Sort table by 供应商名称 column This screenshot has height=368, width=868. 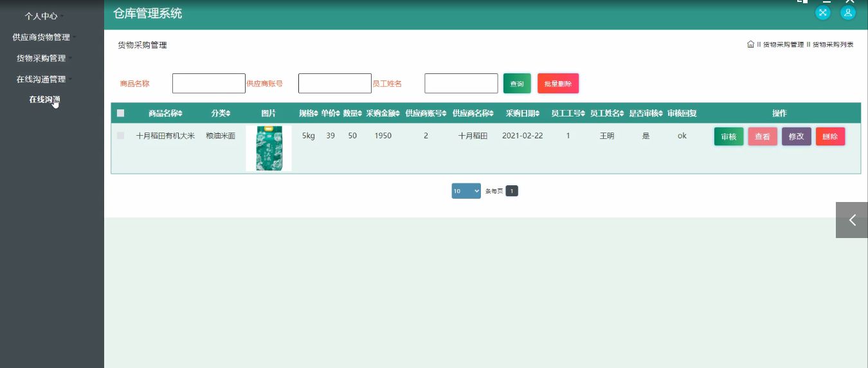click(473, 113)
